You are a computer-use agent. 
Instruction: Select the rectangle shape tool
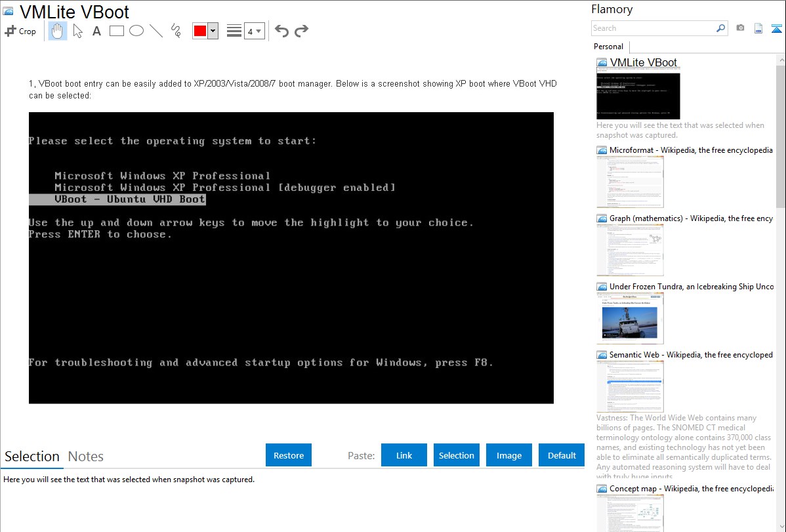(x=116, y=31)
